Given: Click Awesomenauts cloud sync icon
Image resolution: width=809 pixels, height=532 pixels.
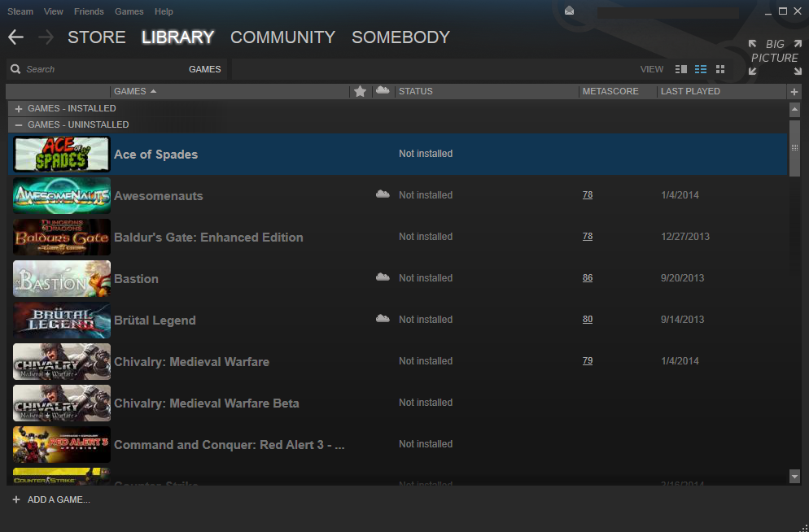Looking at the screenshot, I should pyautogui.click(x=383, y=194).
